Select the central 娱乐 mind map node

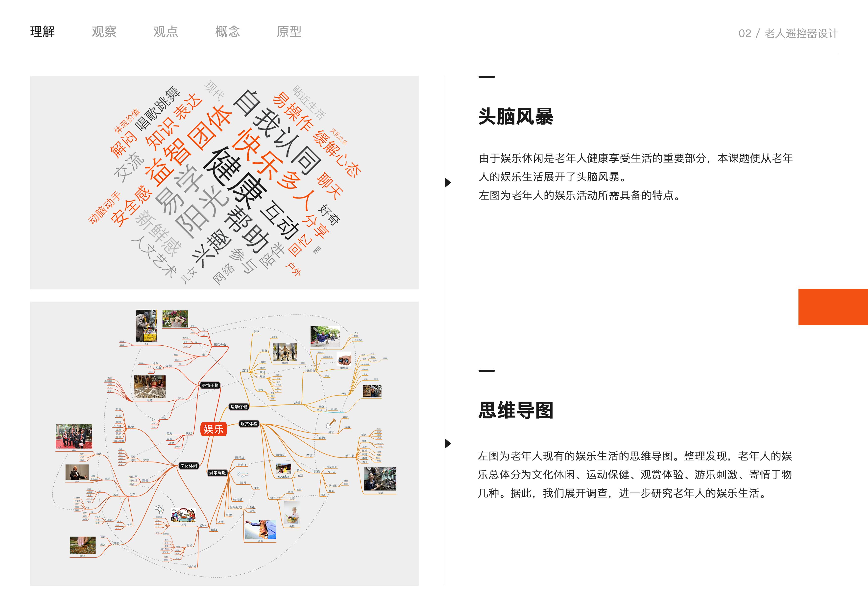pos(214,429)
